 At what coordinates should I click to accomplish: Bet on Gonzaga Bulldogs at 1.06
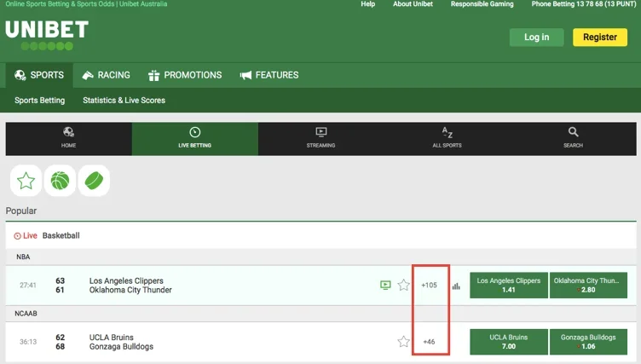click(x=588, y=342)
